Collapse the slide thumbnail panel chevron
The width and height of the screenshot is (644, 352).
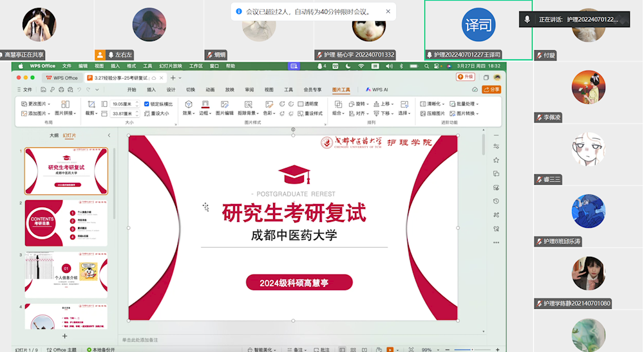pos(109,135)
